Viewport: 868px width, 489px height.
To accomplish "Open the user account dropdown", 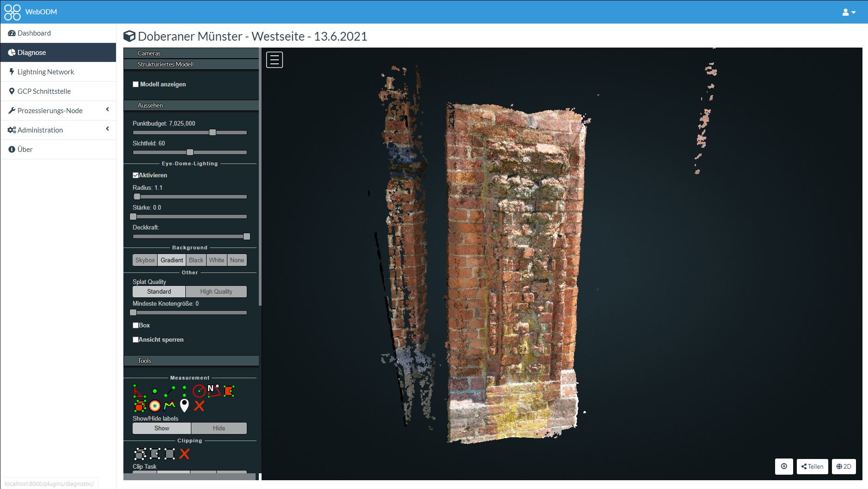I will (848, 12).
